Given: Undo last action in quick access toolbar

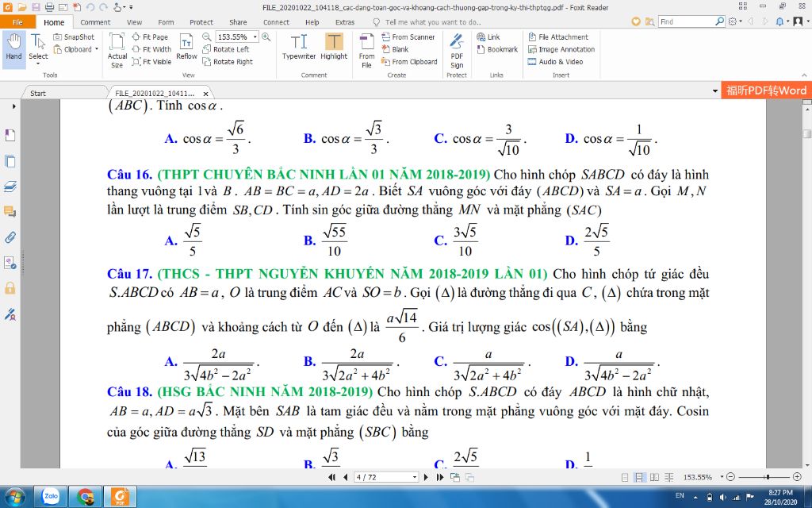Looking at the screenshot, I should [90, 7].
